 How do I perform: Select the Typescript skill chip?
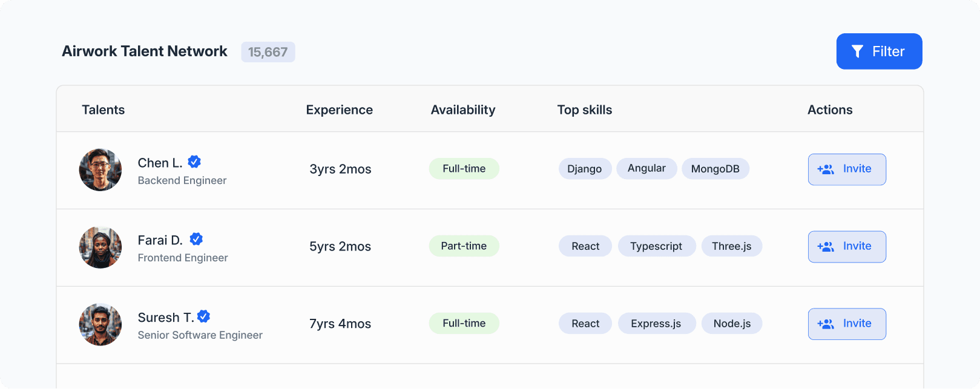[656, 246]
